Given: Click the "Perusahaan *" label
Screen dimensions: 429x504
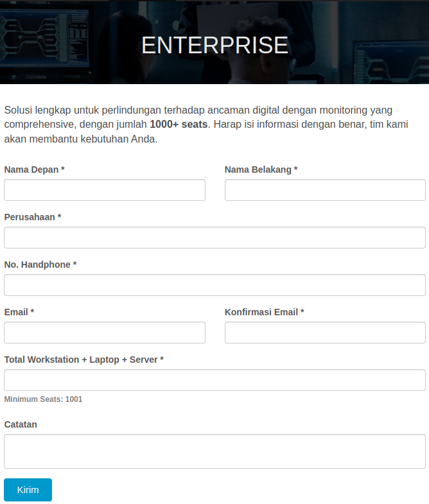Looking at the screenshot, I should pos(33,217).
